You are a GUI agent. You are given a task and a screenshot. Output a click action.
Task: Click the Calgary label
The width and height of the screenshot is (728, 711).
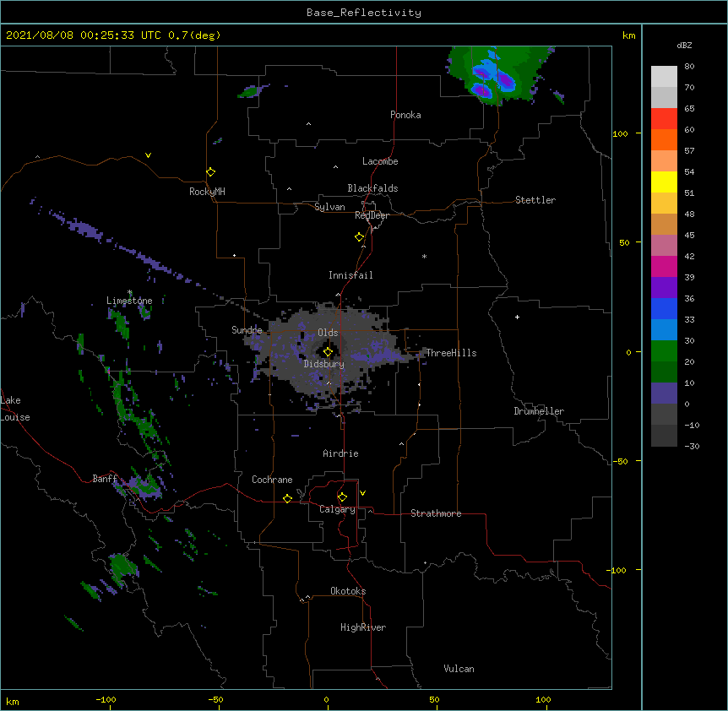(337, 509)
